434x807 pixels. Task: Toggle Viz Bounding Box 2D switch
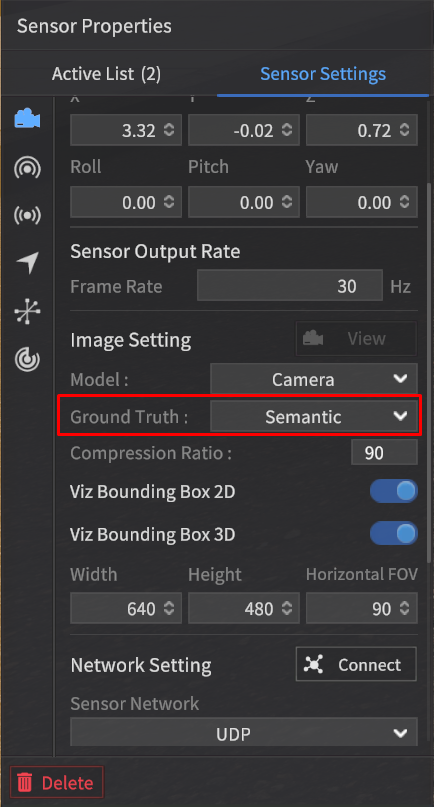[394, 492]
